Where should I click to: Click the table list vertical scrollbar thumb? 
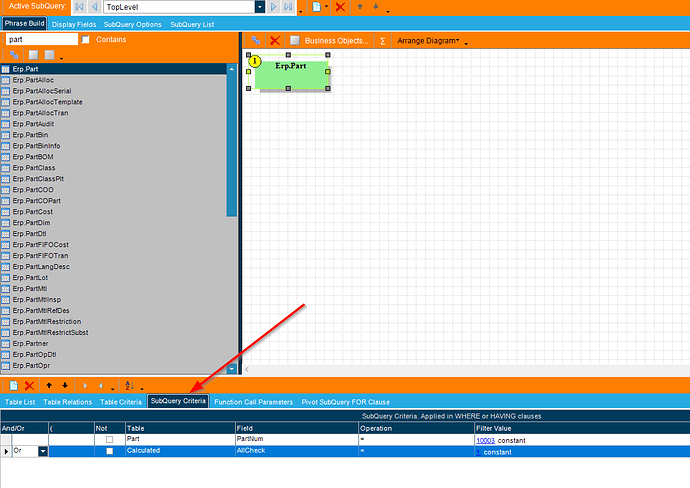coord(232,145)
